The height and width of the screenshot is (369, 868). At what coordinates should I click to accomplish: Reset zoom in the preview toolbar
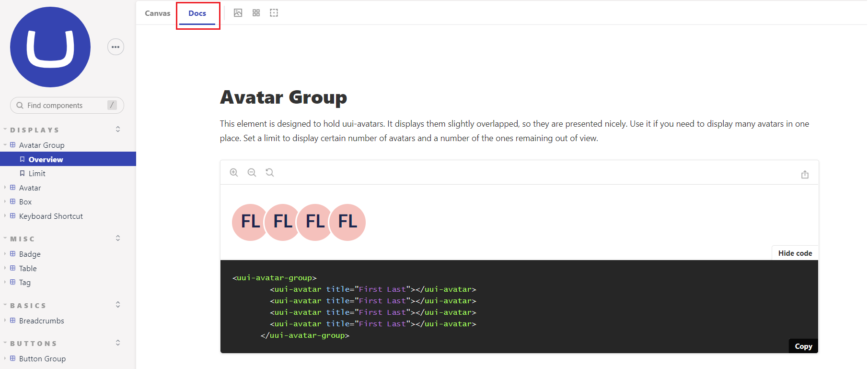pyautogui.click(x=270, y=173)
